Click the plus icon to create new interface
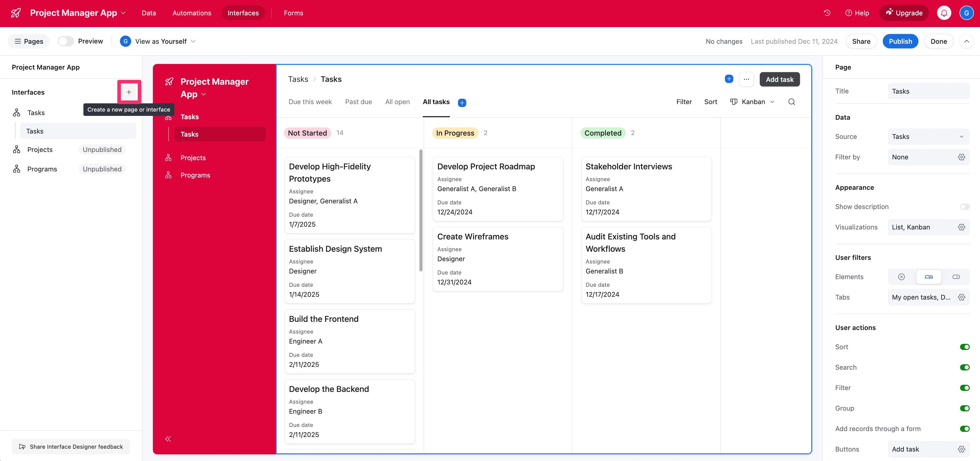The image size is (980, 461). pos(129,92)
